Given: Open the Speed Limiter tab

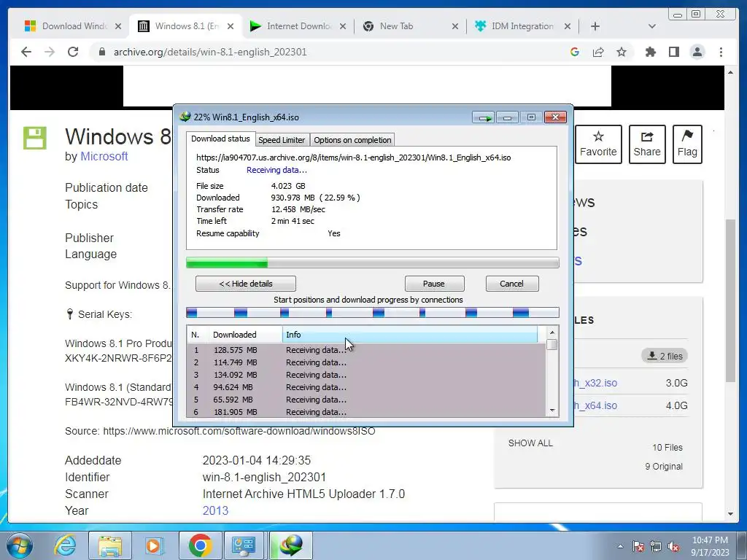Looking at the screenshot, I should click(282, 140).
